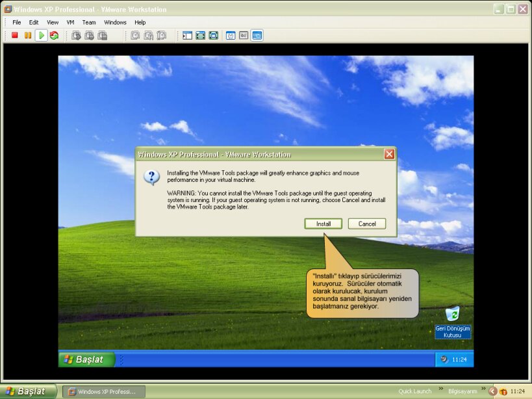Click the guest tray speaker icon
This screenshot has height=399, width=532.
pos(444,359)
